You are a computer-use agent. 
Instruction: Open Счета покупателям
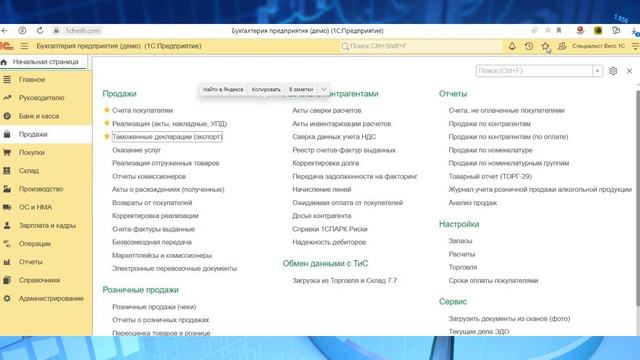[x=142, y=111]
